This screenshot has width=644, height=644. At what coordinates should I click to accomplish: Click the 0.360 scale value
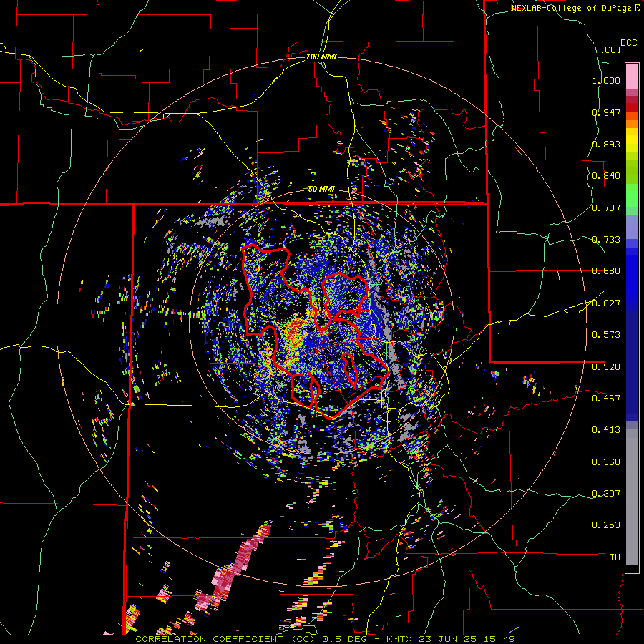[x=606, y=462]
